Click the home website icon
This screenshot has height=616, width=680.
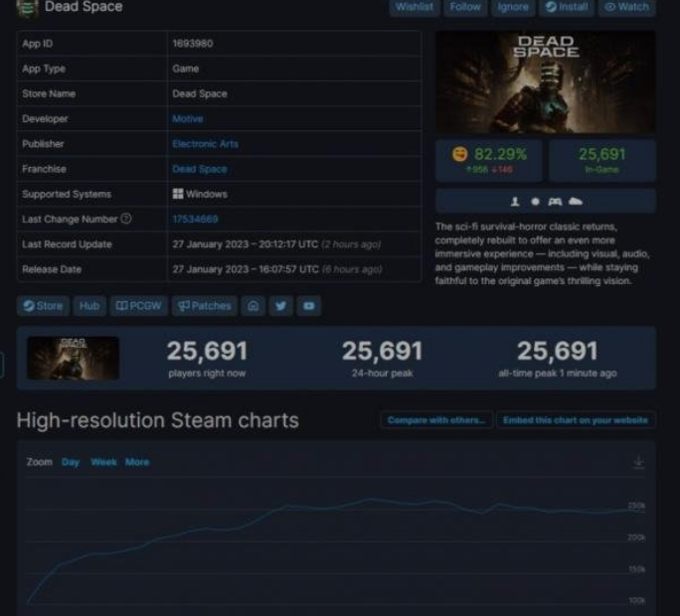(254, 306)
